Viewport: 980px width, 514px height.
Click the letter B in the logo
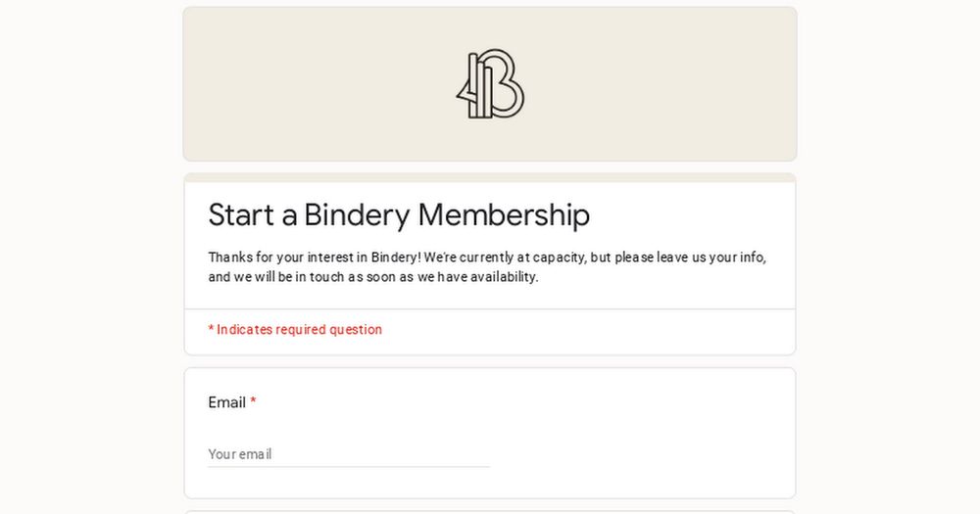click(x=507, y=84)
